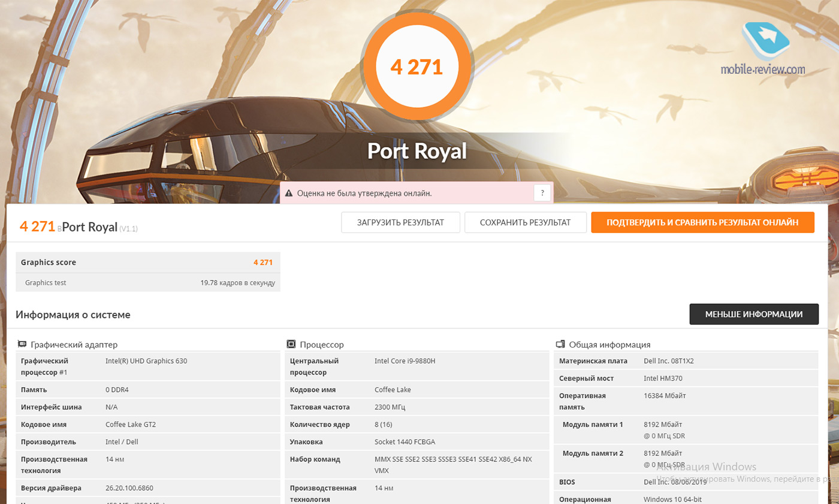Click 'Socket 1440 FCBGA' package value

pyautogui.click(x=405, y=442)
